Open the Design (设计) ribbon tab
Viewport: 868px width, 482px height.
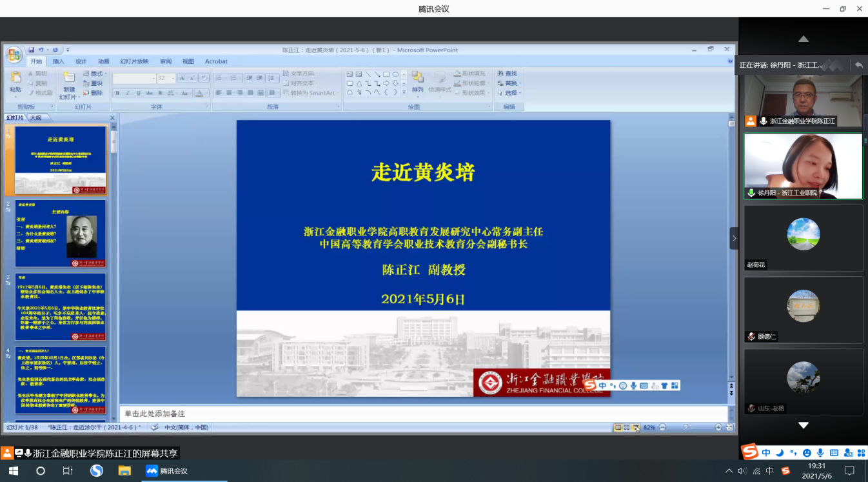click(x=81, y=61)
